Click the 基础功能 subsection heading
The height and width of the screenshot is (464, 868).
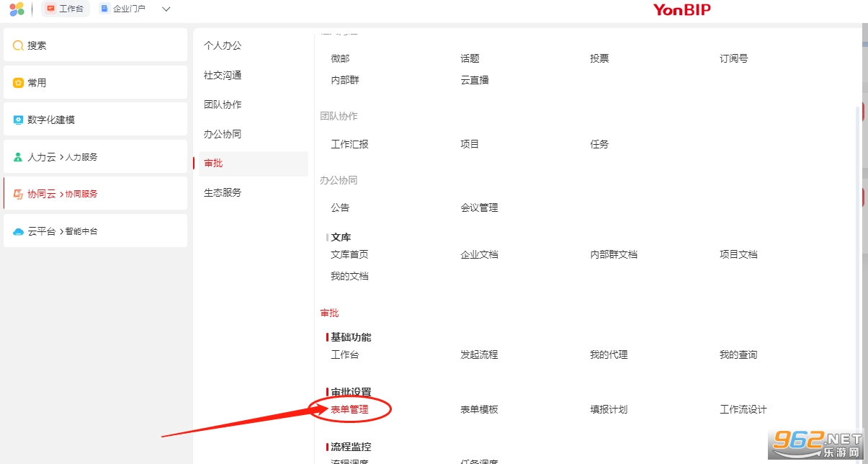[351, 337]
